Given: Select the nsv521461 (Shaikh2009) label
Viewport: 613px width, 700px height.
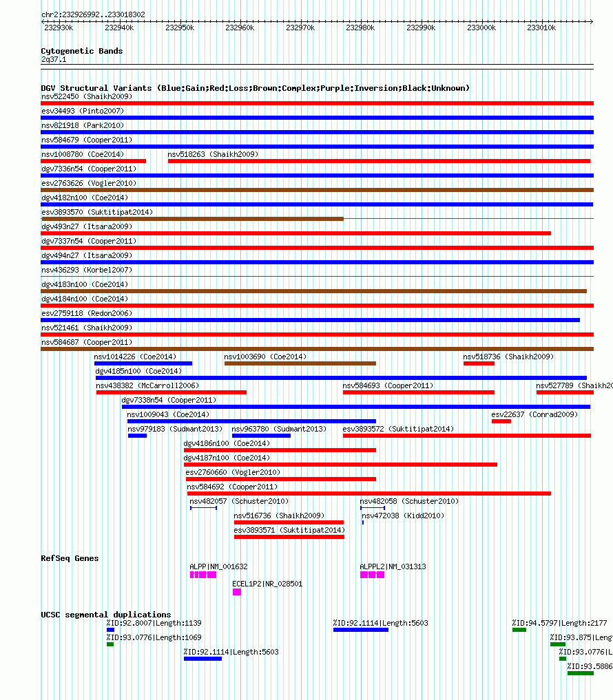Looking at the screenshot, I should coord(87,328).
